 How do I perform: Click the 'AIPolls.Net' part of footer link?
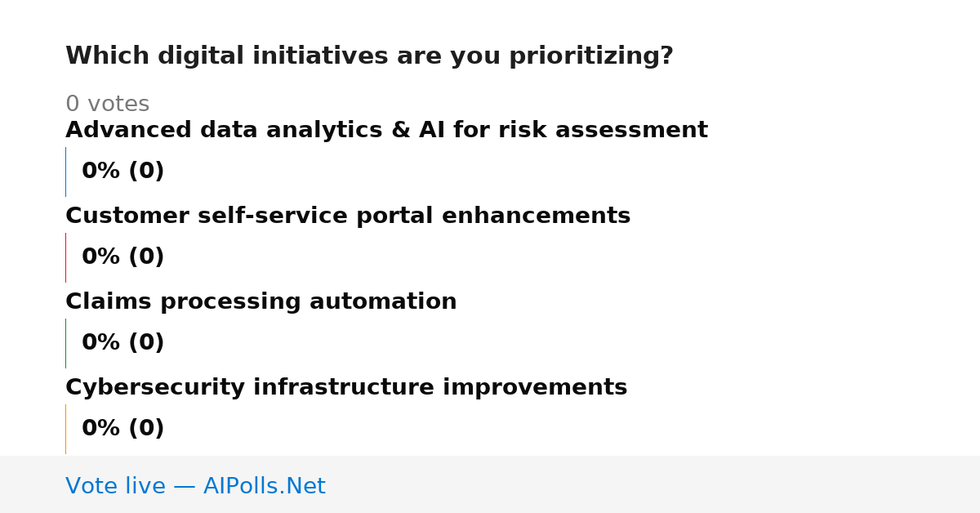(x=264, y=486)
